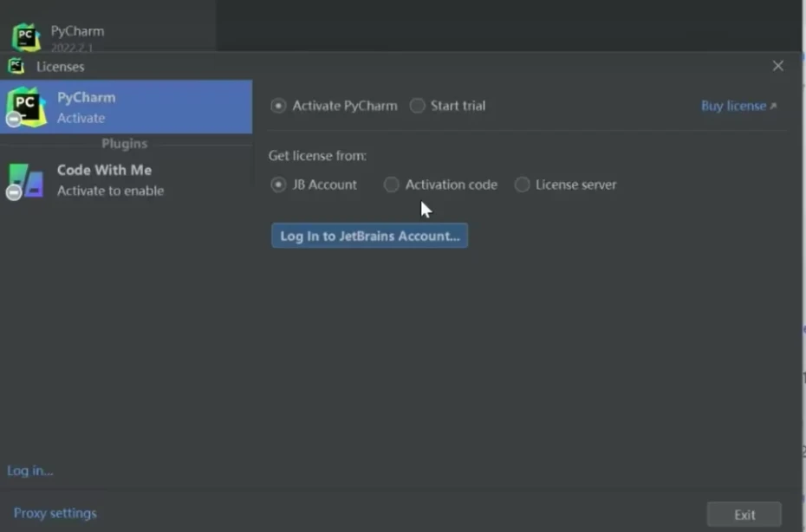Screen dimensions: 806x532
Task: Open the Buy license link
Action: (738, 106)
